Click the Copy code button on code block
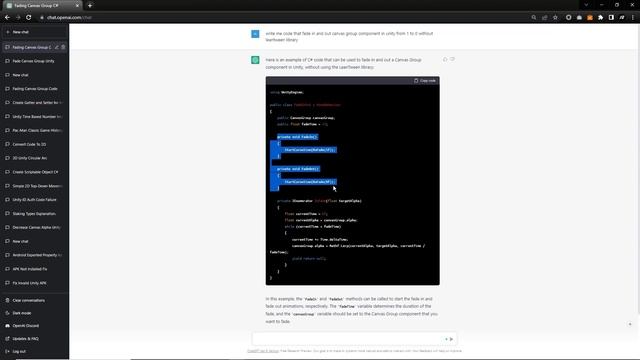The width and height of the screenshot is (640, 360). tap(425, 81)
